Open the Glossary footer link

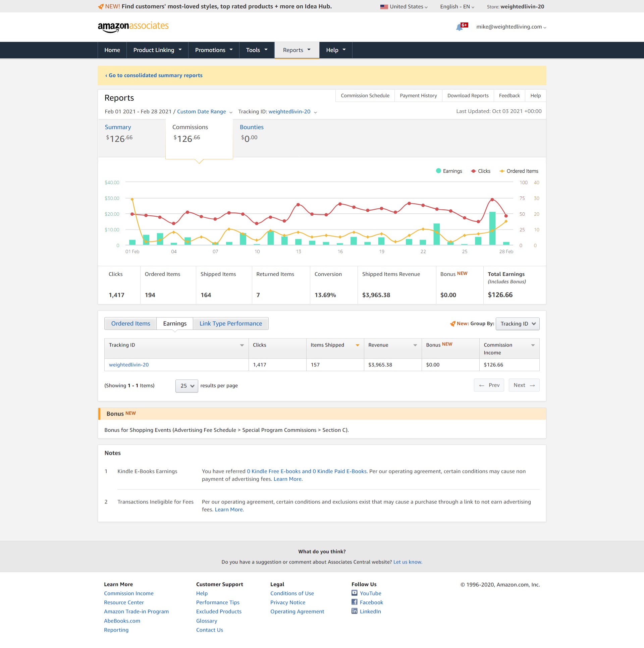(x=207, y=621)
